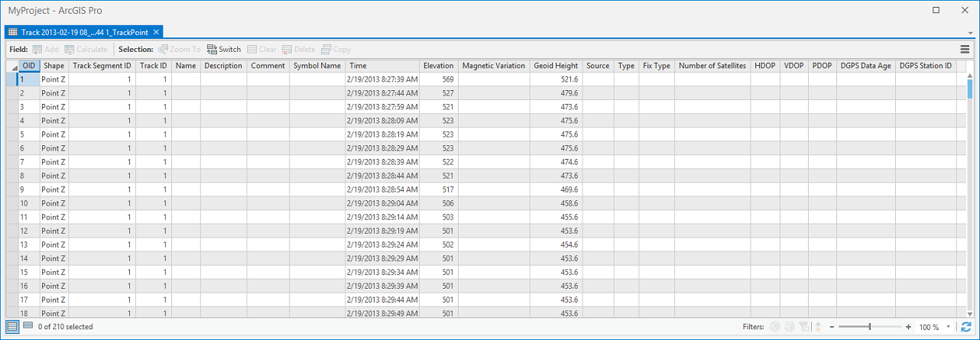Toggle Show all records view

11,327
